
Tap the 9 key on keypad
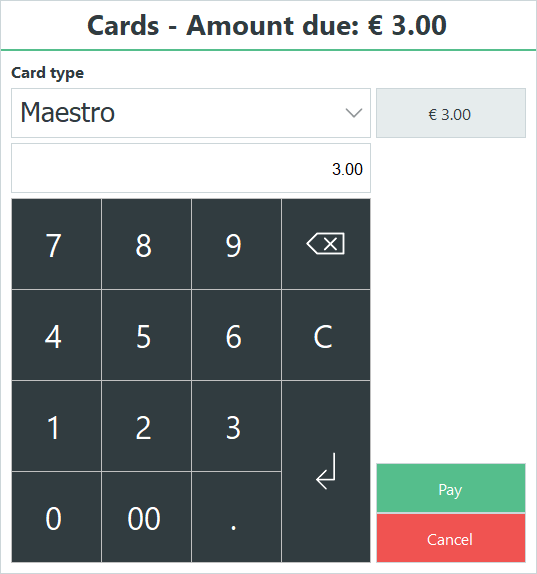pos(236,244)
